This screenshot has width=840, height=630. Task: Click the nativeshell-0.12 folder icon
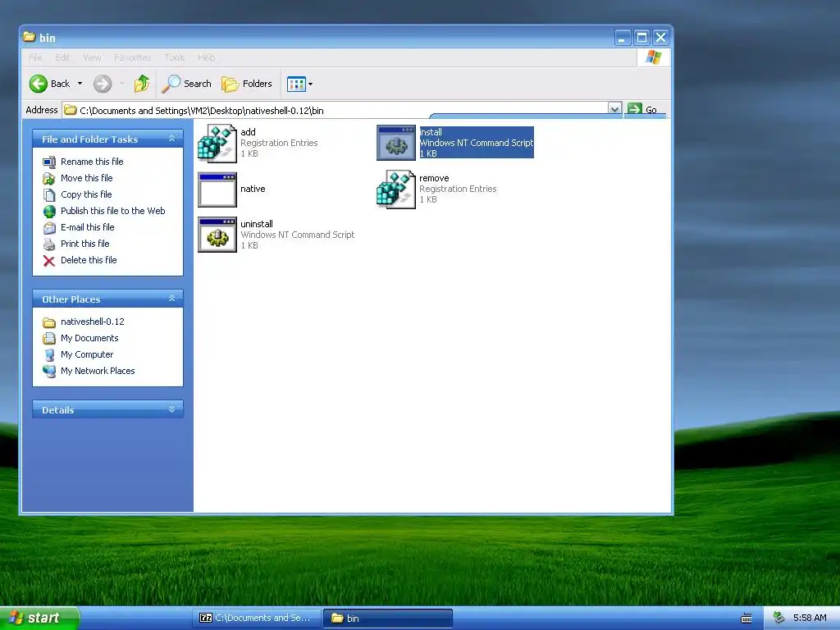click(48, 322)
